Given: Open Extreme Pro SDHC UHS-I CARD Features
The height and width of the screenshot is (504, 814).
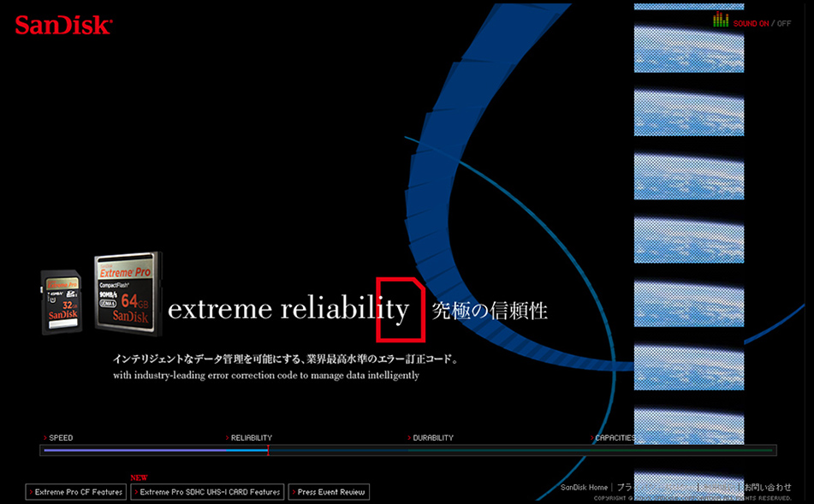Looking at the screenshot, I should [x=209, y=492].
